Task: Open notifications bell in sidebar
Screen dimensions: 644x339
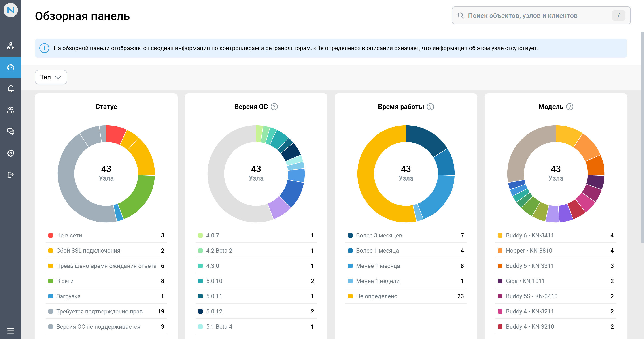Action: coord(11,89)
